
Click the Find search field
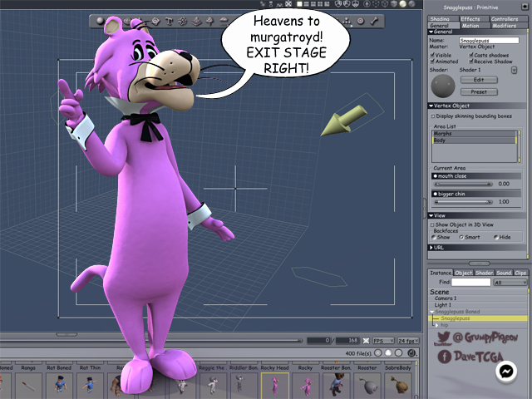point(471,282)
